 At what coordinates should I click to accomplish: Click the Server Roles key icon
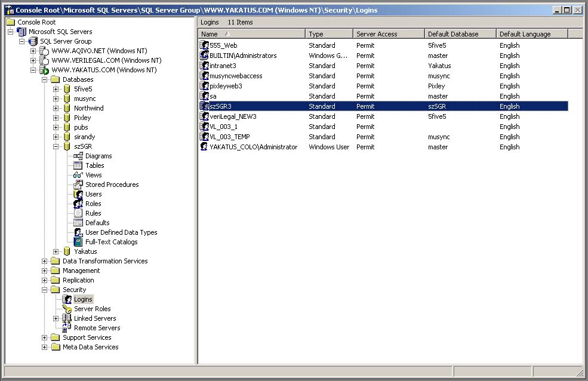pos(67,309)
